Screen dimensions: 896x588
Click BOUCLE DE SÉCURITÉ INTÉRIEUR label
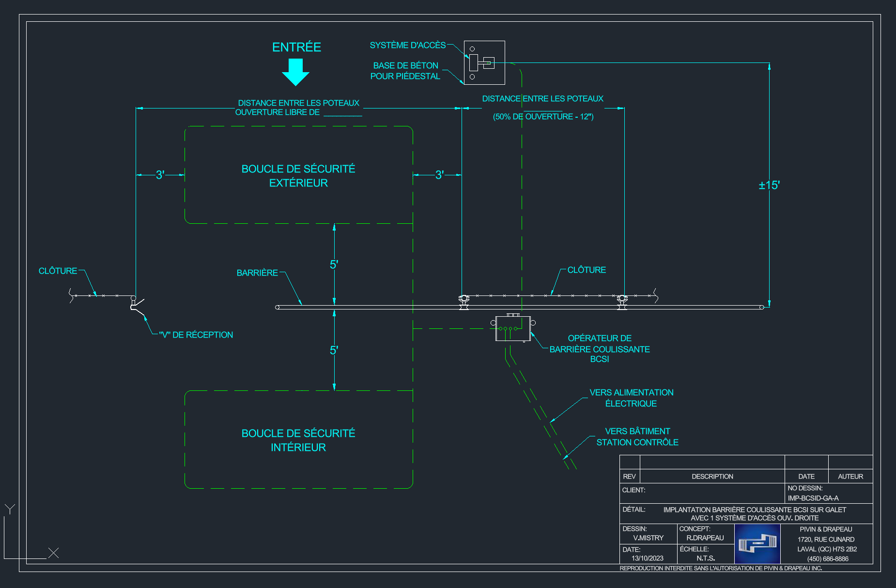[298, 440]
